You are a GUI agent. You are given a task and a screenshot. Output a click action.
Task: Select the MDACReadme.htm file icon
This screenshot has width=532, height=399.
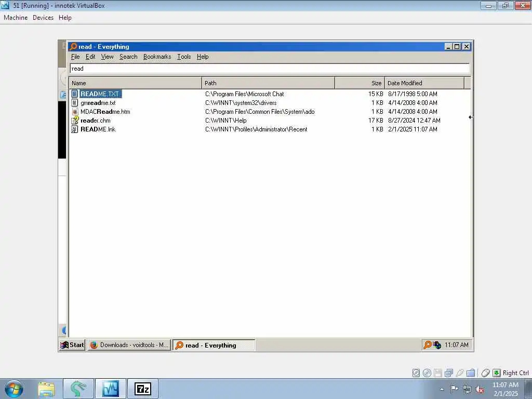(x=75, y=111)
